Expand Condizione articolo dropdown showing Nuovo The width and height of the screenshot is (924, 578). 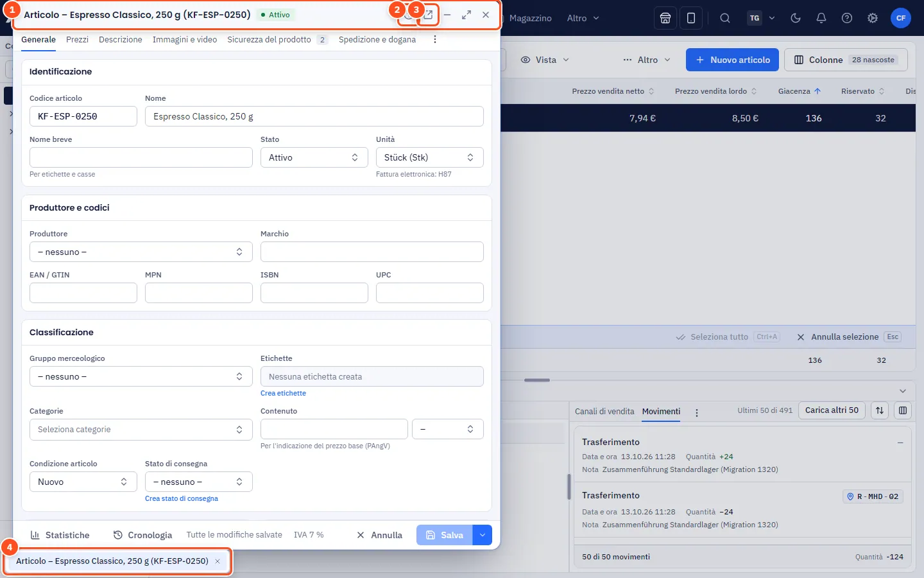(x=83, y=482)
